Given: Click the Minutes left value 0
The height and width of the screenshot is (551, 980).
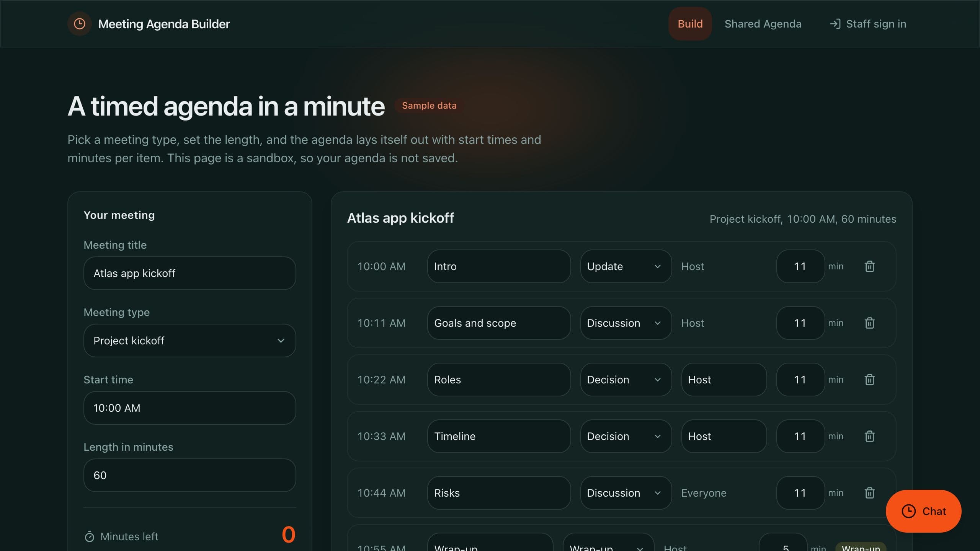Looking at the screenshot, I should pos(289,535).
